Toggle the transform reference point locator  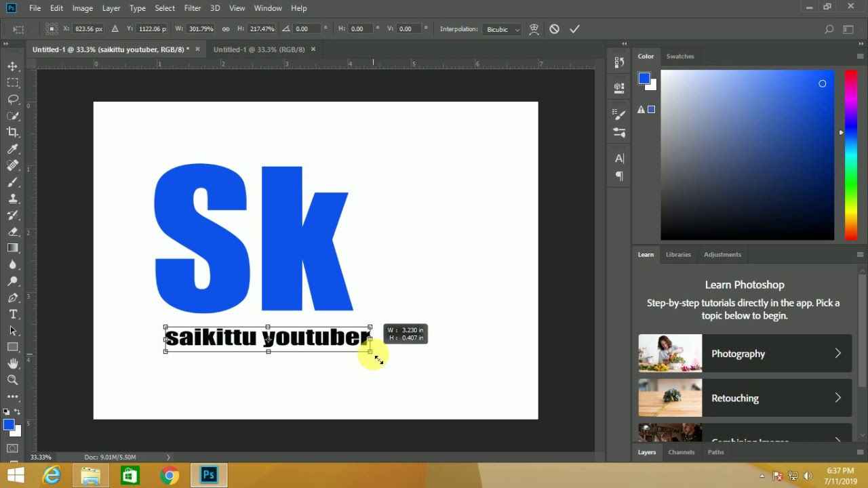pyautogui.click(x=52, y=29)
